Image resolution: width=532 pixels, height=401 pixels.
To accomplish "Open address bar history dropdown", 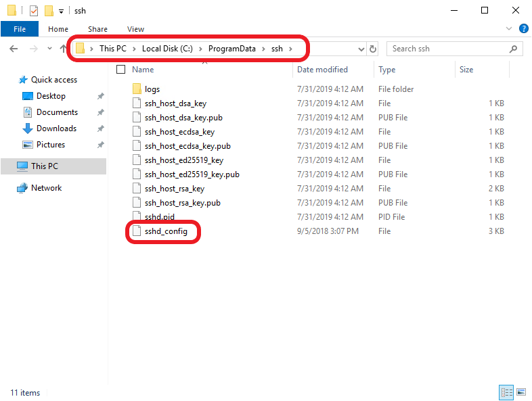I will pos(360,49).
